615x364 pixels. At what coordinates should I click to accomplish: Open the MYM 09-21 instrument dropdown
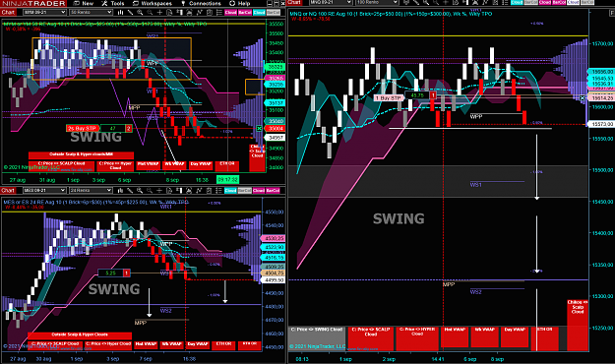coord(44,12)
